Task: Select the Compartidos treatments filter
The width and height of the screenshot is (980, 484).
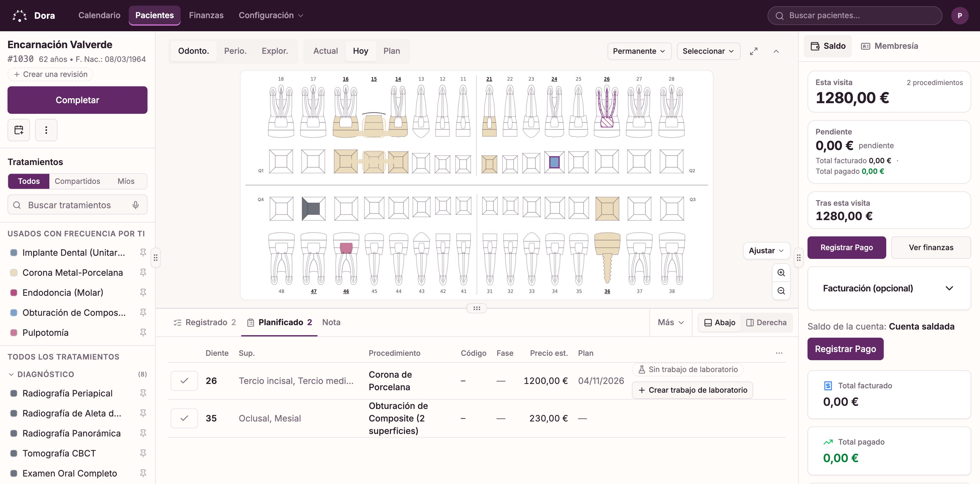Action: (x=77, y=181)
